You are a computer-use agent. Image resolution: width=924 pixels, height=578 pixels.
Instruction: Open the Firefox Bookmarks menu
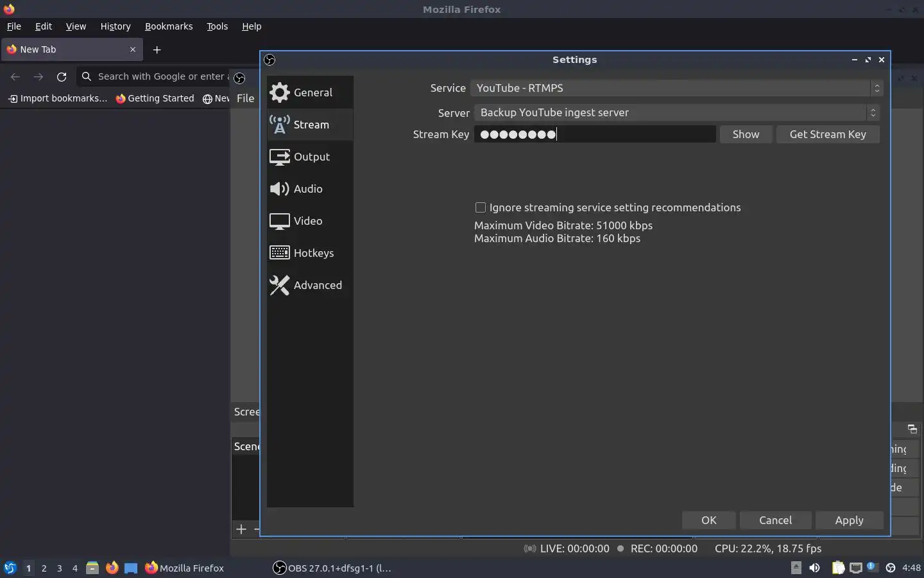[169, 26]
